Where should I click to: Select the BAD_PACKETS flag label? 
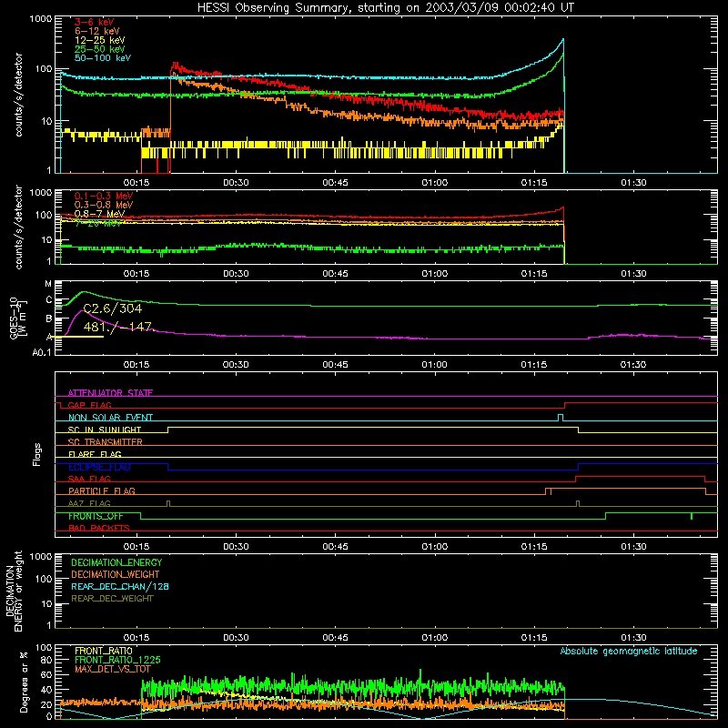[99, 528]
